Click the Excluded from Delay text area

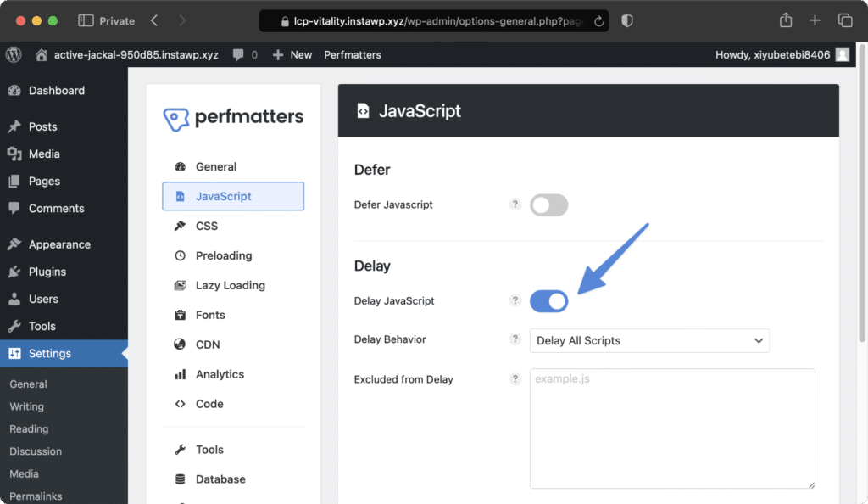(672, 428)
